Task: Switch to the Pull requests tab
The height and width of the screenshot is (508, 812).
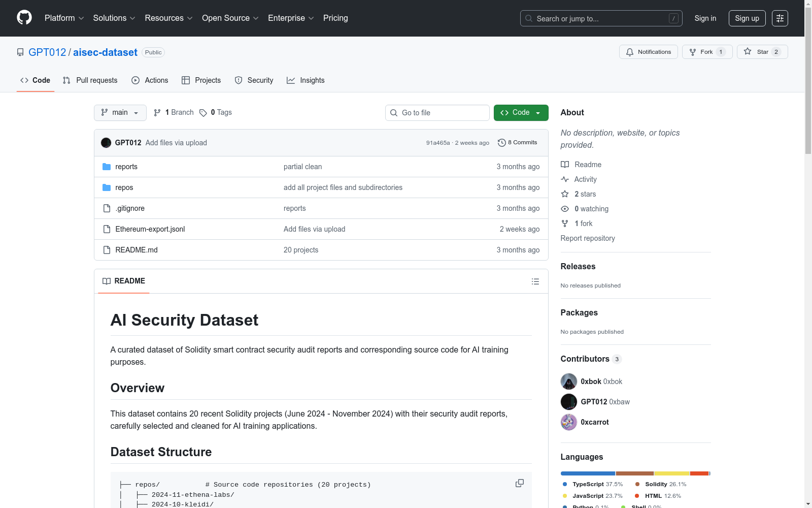Action: point(90,80)
